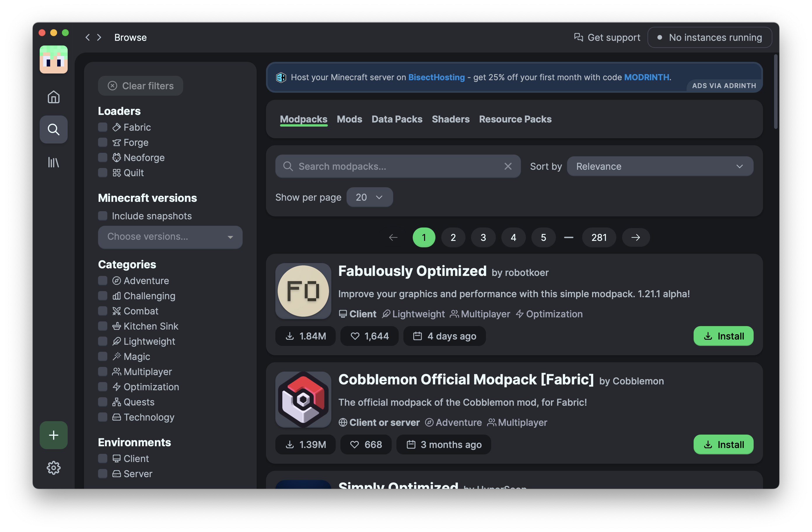Click the 1.84M downloads badge
Viewport: 812px width, 532px height.
click(x=305, y=336)
